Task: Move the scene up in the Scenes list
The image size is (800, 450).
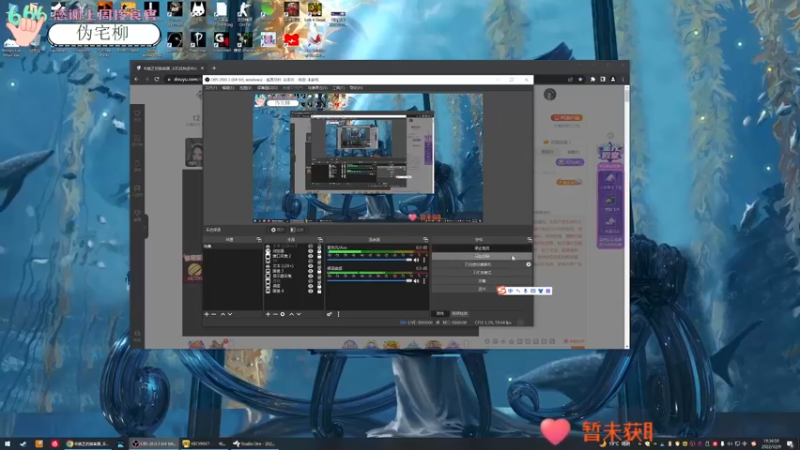Action: tap(222, 314)
